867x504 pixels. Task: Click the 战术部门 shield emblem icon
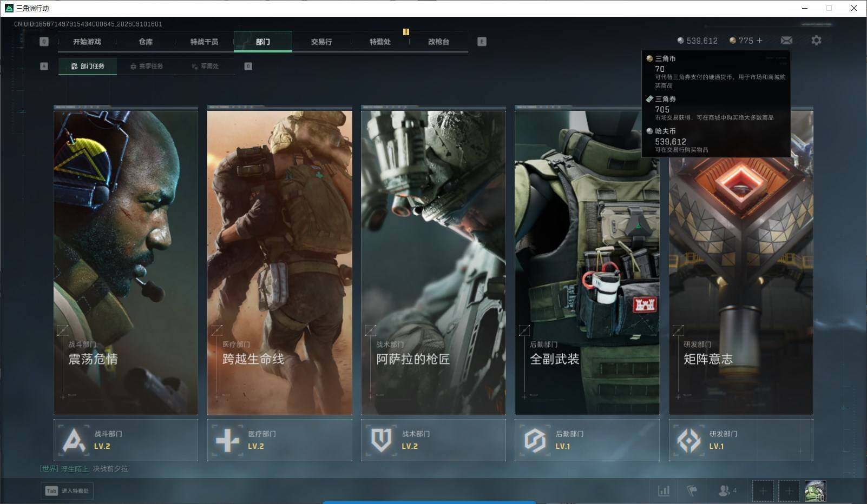tap(381, 440)
